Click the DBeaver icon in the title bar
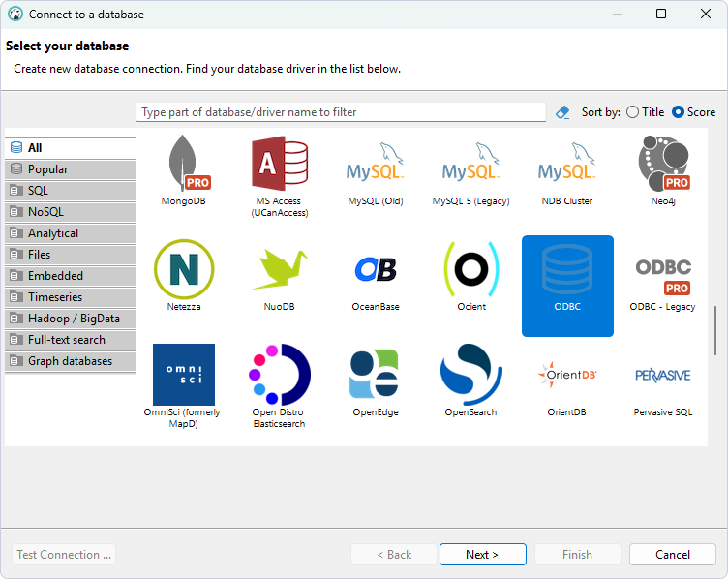The width and height of the screenshot is (728, 579). coord(15,14)
